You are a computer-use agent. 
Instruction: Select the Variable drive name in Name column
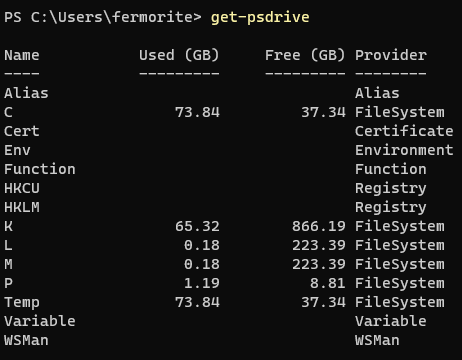pyautogui.click(x=40, y=321)
